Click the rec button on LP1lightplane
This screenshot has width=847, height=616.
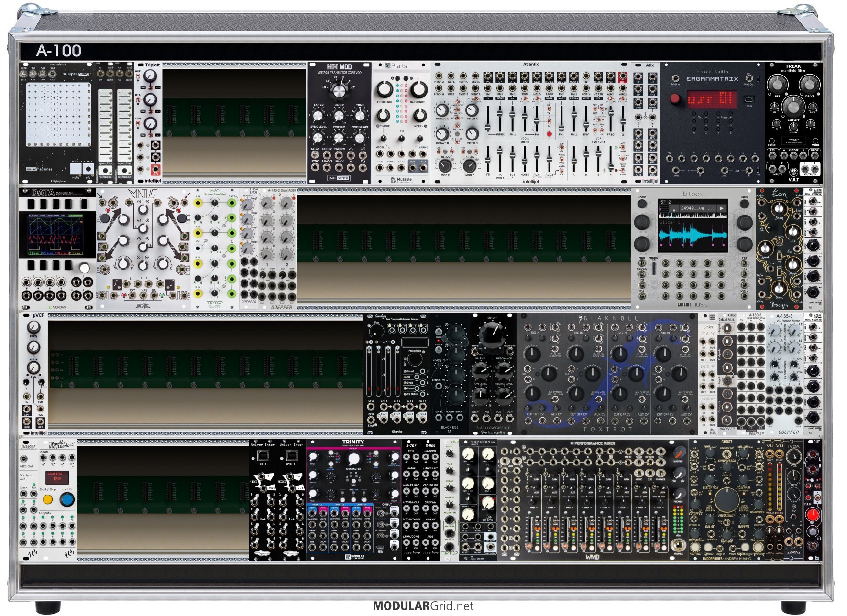coord(88,169)
